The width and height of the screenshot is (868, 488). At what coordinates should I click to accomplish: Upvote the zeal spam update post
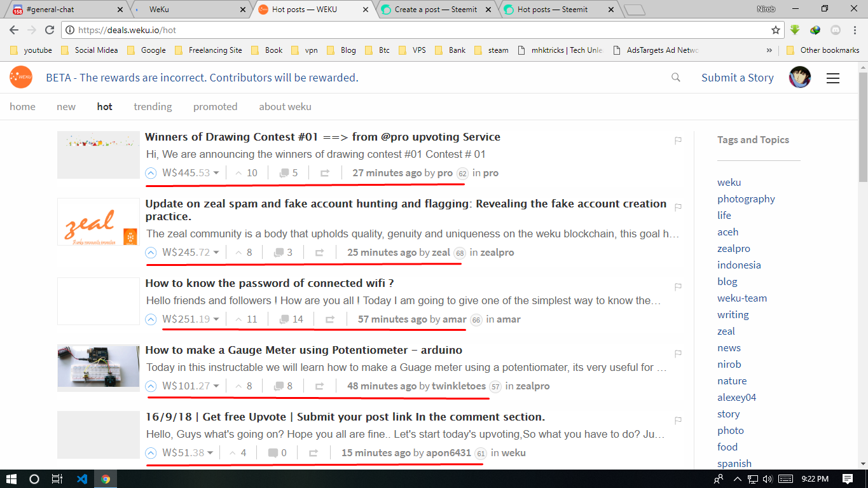point(151,253)
